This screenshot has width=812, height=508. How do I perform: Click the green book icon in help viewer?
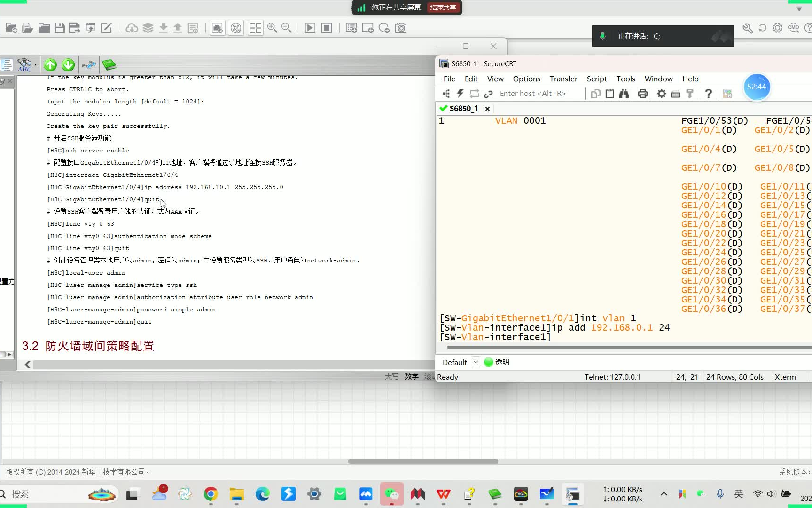pos(109,65)
